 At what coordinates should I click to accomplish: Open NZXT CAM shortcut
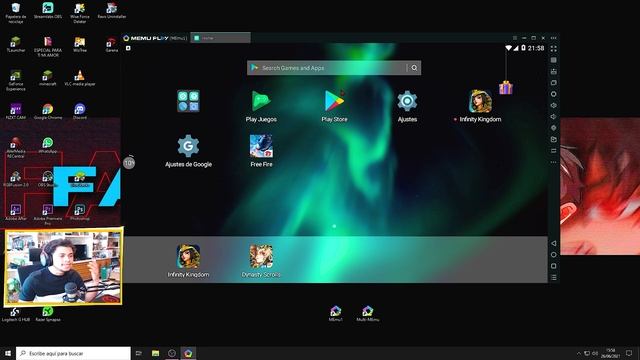[x=16, y=111]
